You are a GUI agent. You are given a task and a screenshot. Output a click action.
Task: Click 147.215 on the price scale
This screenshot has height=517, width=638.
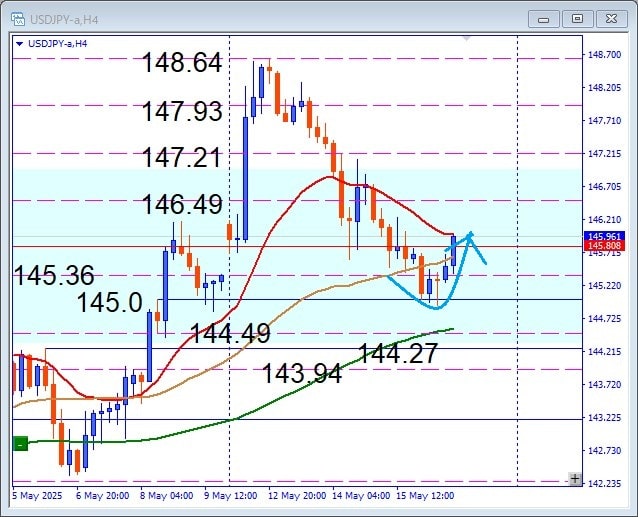[x=605, y=153]
